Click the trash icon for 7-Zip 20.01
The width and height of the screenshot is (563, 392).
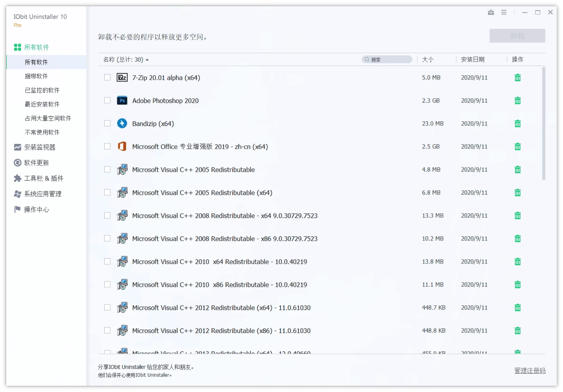517,78
